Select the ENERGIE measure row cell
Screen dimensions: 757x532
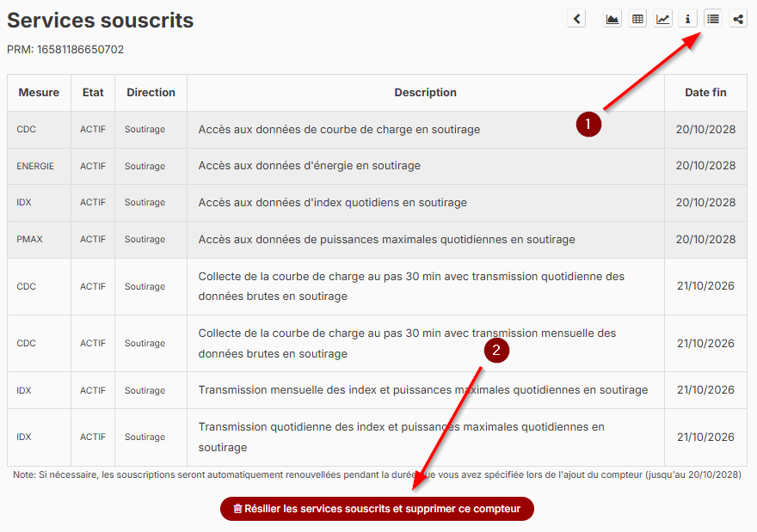(35, 166)
